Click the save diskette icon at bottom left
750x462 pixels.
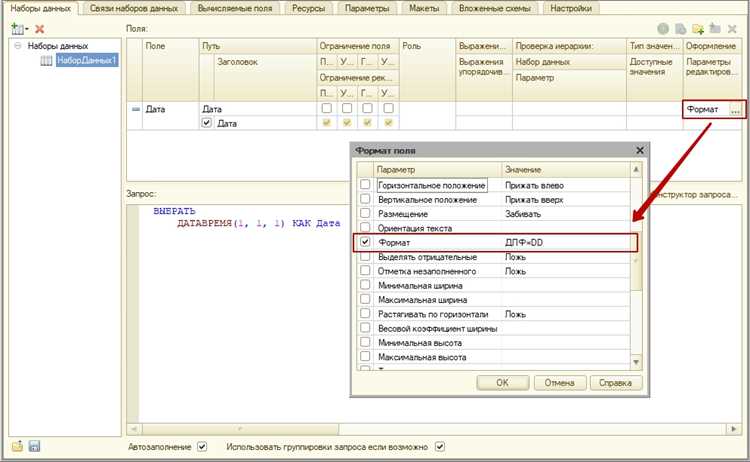point(34,446)
